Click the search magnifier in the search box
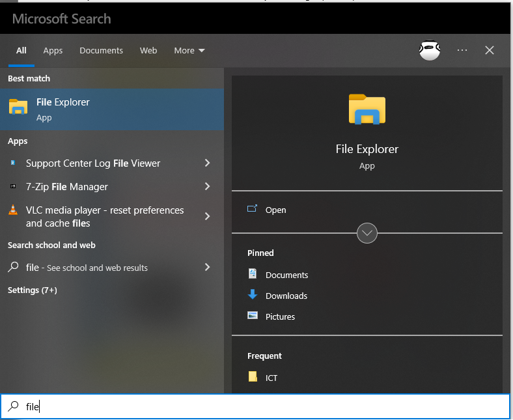The image size is (513, 420). (13, 406)
